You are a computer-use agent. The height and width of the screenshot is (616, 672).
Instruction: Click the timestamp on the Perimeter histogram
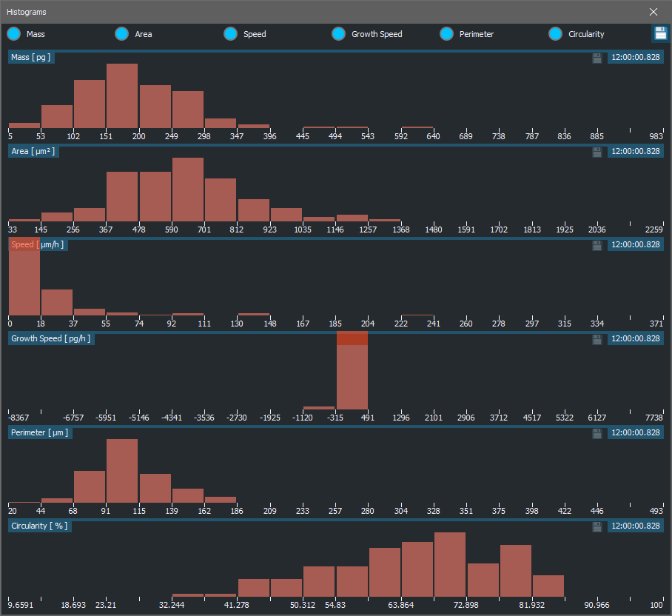(635, 433)
